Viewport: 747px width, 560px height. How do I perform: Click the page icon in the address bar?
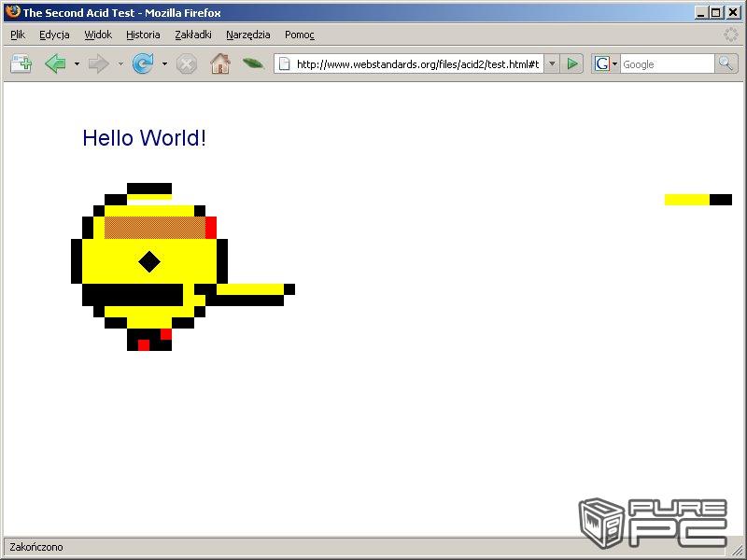point(284,63)
